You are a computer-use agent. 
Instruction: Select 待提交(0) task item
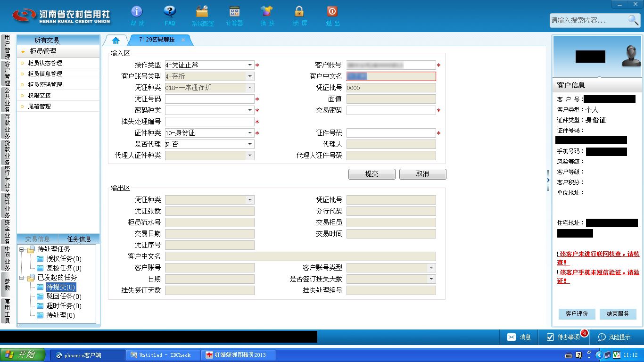60,287
